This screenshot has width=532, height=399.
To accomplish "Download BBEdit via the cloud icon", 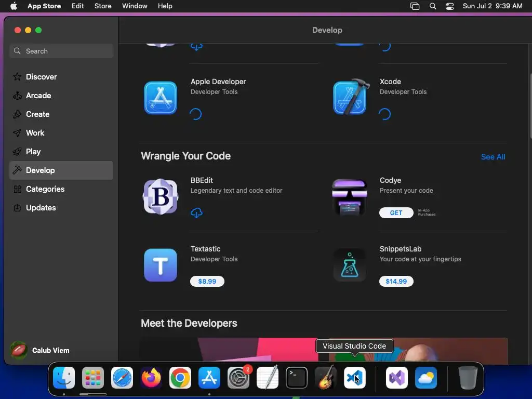I will click(x=196, y=212).
